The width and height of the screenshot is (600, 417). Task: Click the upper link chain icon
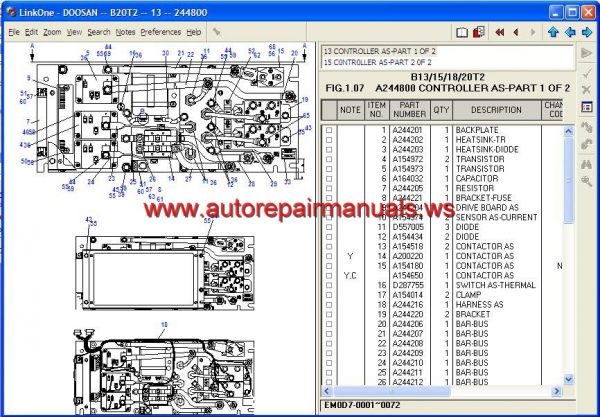pos(587,127)
